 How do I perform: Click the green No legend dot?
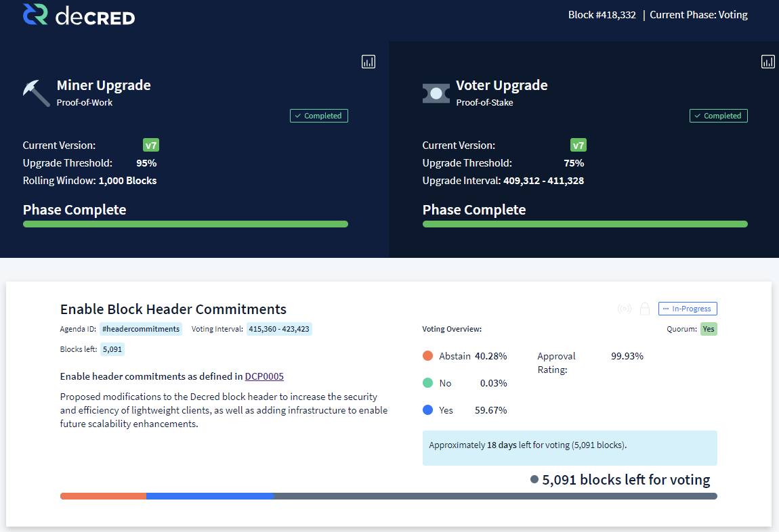pyautogui.click(x=427, y=383)
